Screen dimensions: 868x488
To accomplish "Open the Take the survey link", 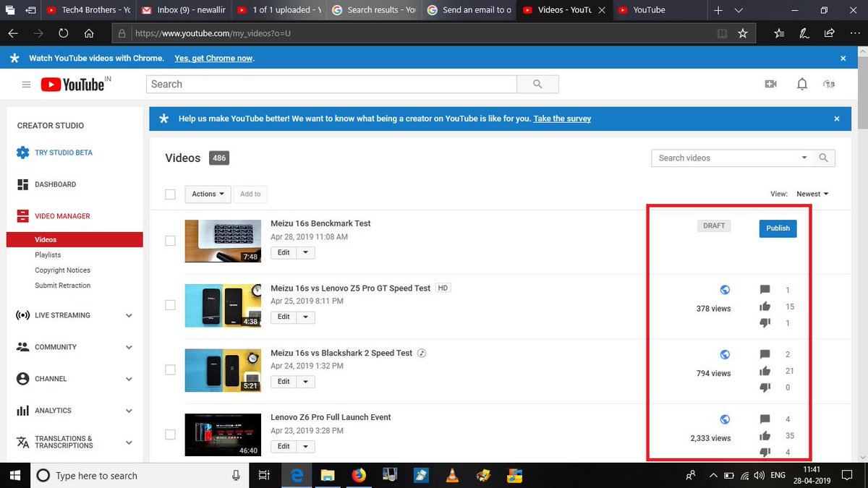I will 562,119.
